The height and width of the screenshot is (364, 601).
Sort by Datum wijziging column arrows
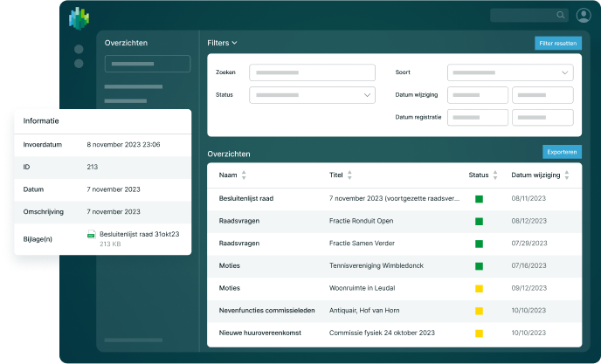tap(567, 175)
